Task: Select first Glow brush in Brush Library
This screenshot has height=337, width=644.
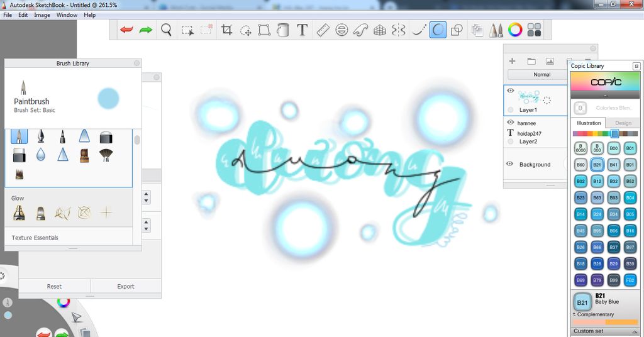Action: coord(19,213)
